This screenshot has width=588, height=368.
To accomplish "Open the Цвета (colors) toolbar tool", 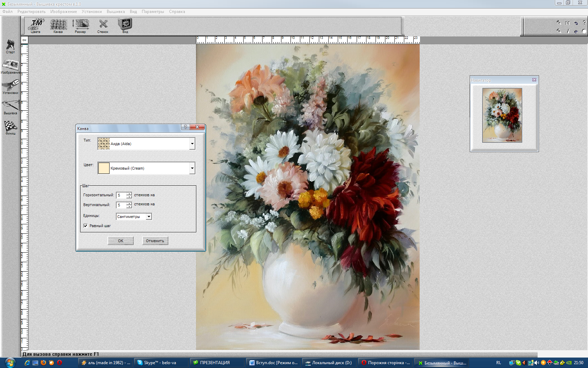I will click(36, 26).
